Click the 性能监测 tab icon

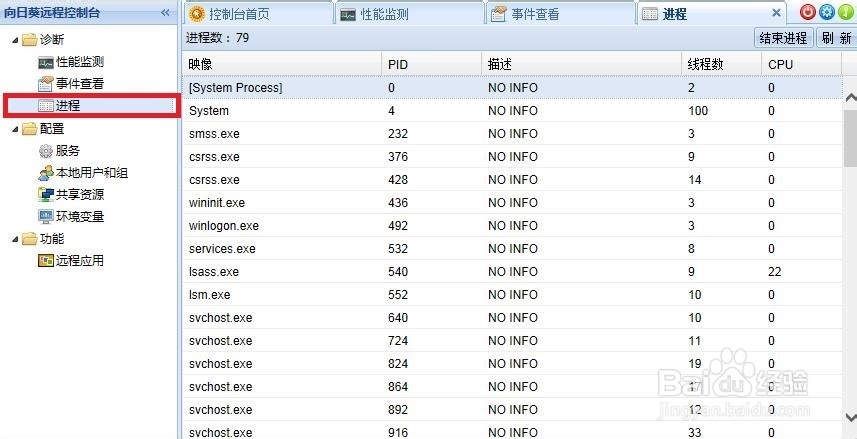(x=348, y=15)
